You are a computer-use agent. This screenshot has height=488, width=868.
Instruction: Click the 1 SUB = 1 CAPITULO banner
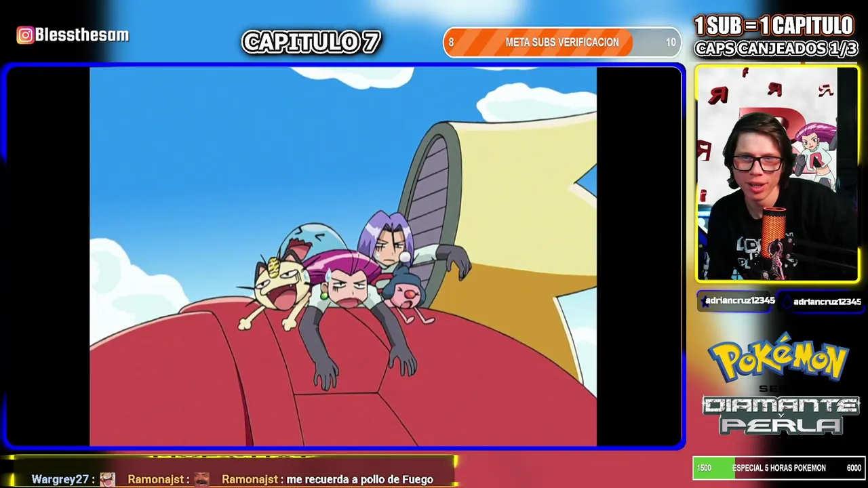click(x=774, y=26)
